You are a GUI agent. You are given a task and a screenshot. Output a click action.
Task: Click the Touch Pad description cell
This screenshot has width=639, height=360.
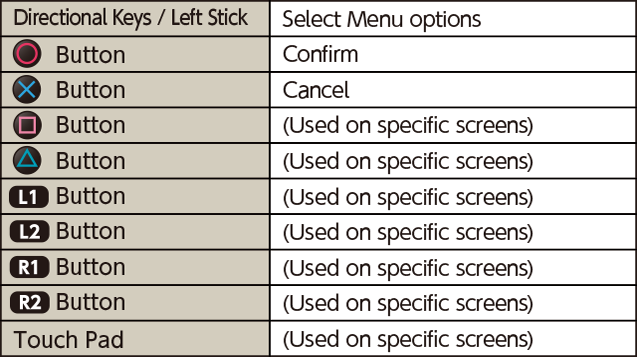click(452, 339)
